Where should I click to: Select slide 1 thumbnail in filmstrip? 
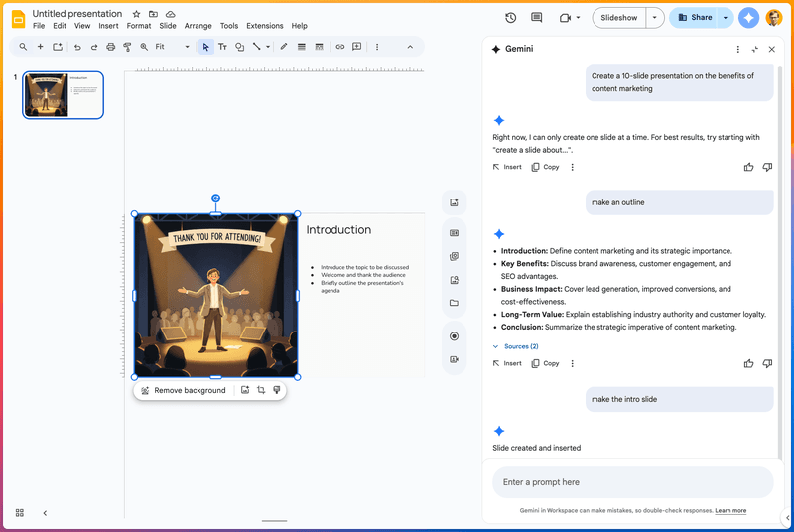[64, 95]
